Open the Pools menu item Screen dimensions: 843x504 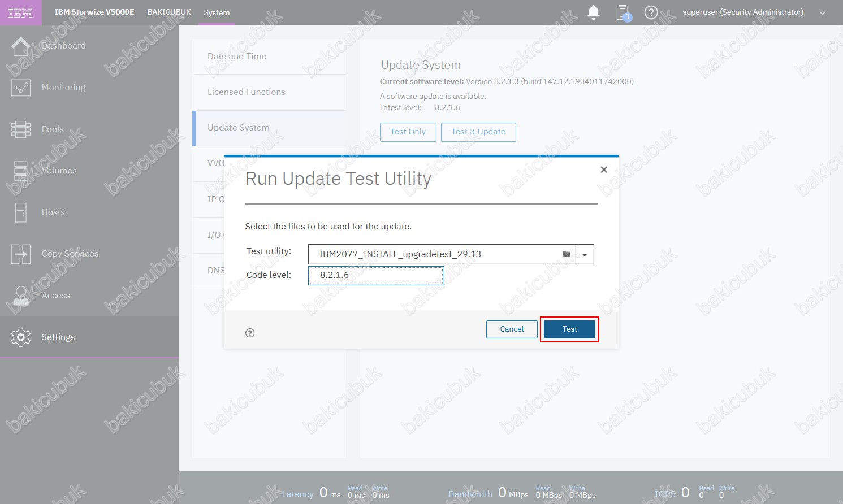click(53, 129)
